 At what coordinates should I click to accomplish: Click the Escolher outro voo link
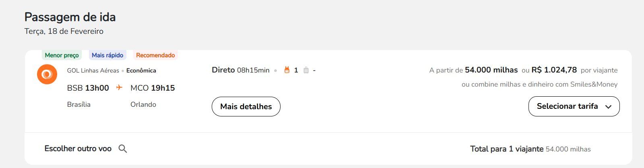(x=78, y=149)
